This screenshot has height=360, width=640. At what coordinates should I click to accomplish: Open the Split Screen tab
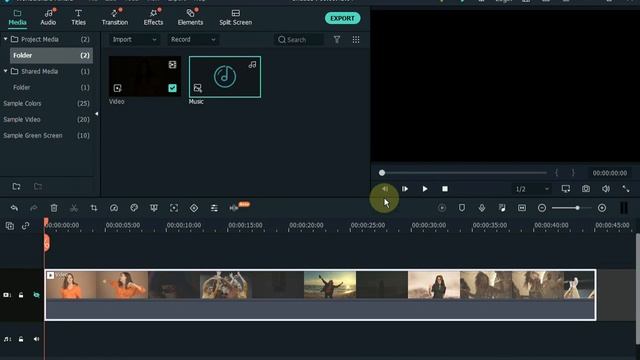[x=236, y=18]
